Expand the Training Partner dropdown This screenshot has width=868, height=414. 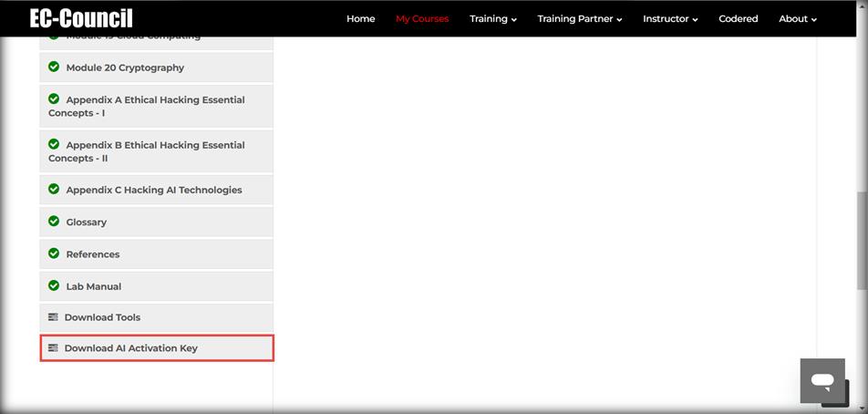[580, 19]
